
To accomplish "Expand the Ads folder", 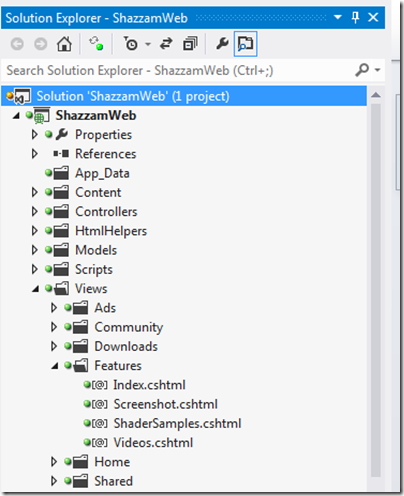I will pos(54,308).
